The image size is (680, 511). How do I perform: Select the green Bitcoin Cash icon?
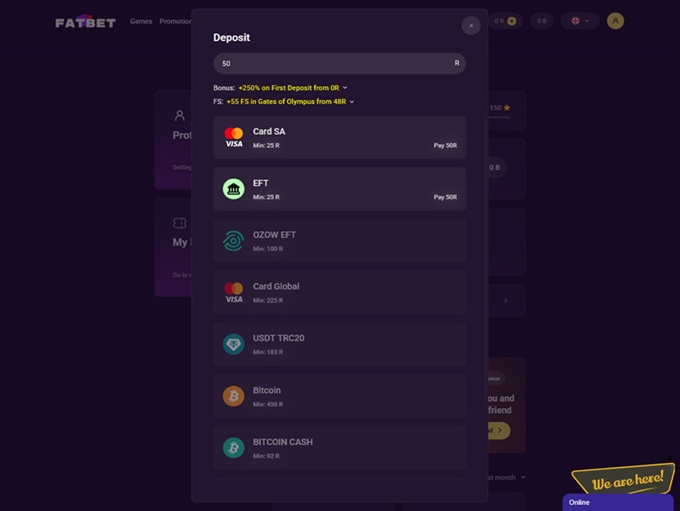pyautogui.click(x=233, y=448)
